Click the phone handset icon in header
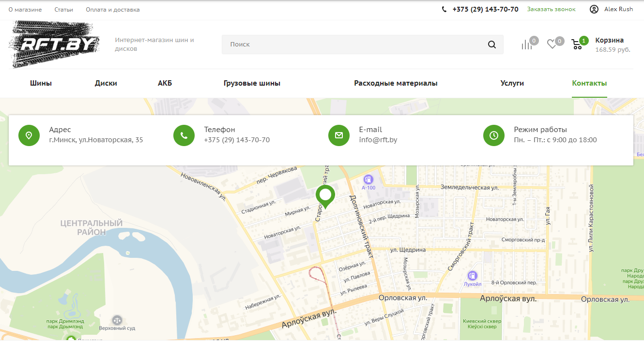The width and height of the screenshot is (644, 357). tap(445, 9)
